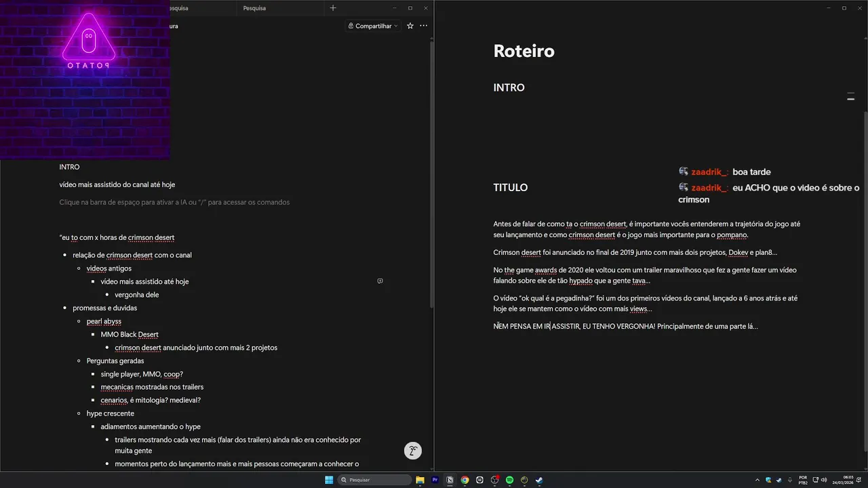The width and height of the screenshot is (868, 488).
Task: Click the bullet 'hype crescente'
Action: pyautogui.click(x=111, y=413)
